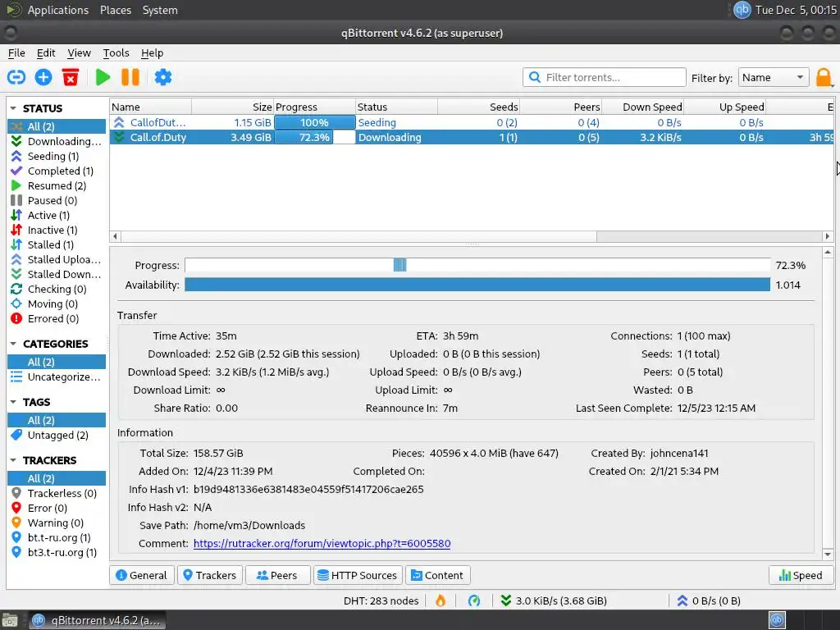Open the File menu
840x630 pixels.
tap(16, 52)
